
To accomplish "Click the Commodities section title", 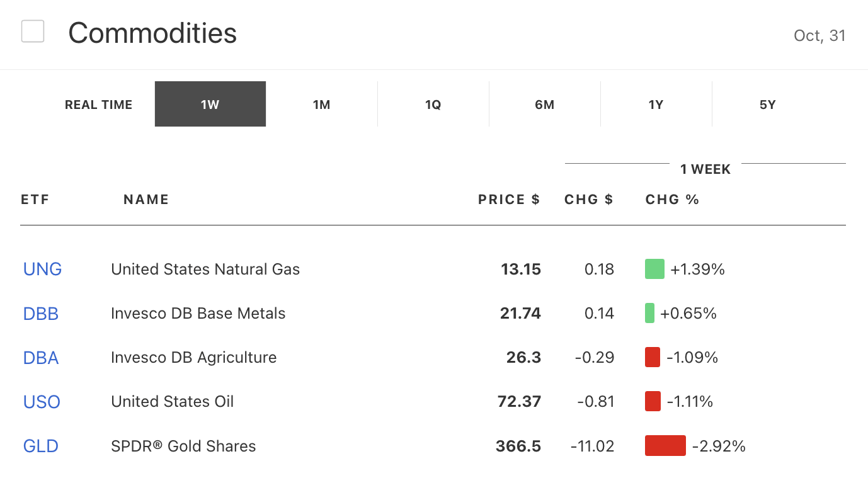I will click(x=152, y=33).
